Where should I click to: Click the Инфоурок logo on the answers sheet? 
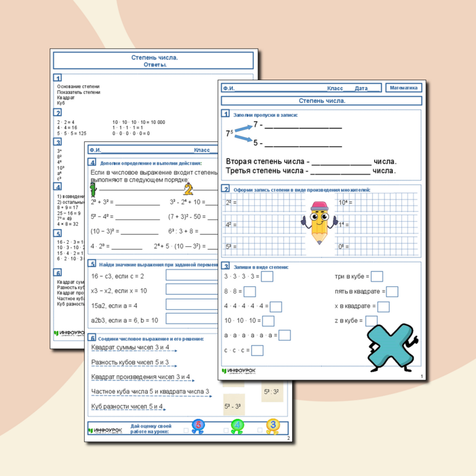pyautogui.click(x=69, y=333)
